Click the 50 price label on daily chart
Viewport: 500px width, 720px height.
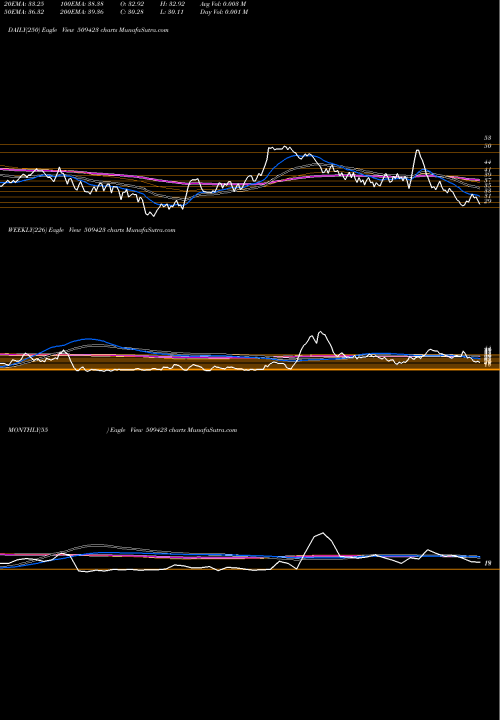pos(488,146)
